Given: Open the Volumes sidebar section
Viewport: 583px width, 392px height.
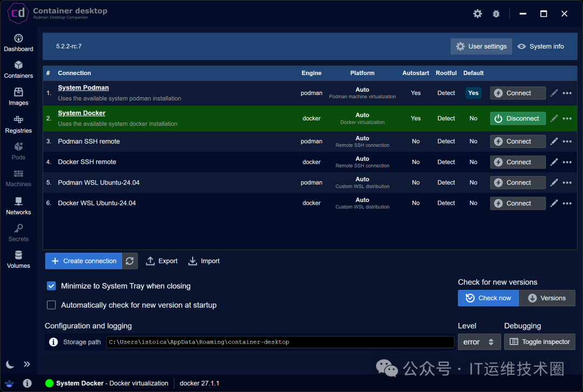Looking at the screenshot, I should (x=18, y=260).
